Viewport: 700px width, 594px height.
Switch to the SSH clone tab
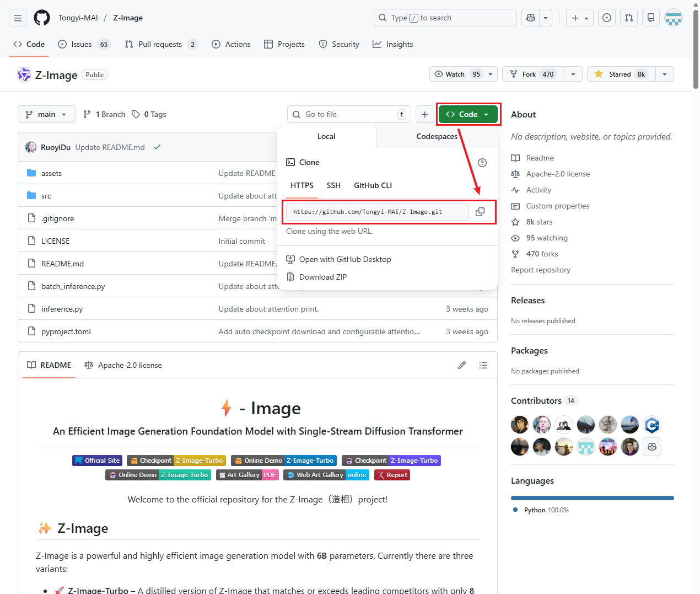[333, 185]
